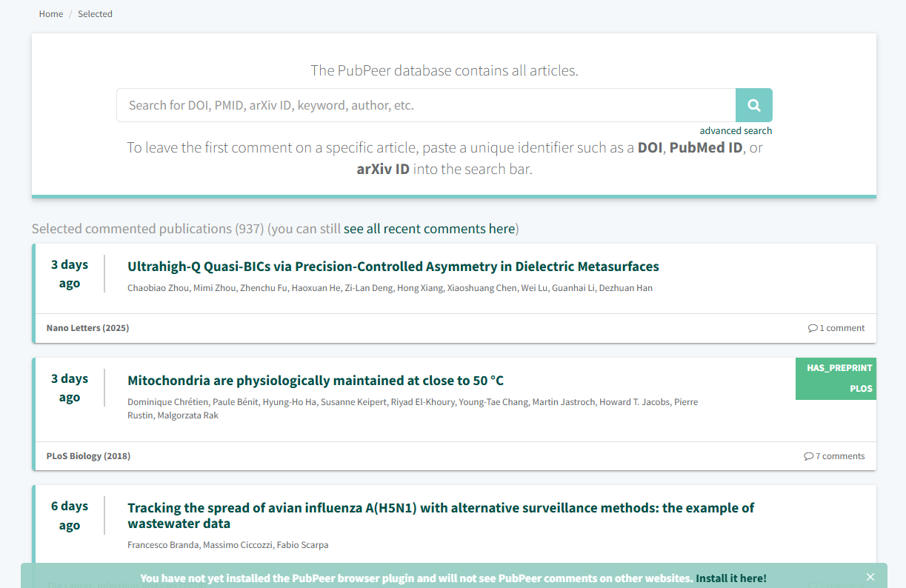Click the Install it here! link

pyautogui.click(x=731, y=578)
